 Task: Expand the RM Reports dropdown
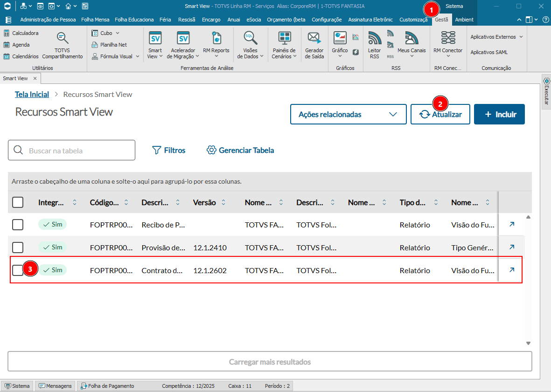(x=216, y=56)
